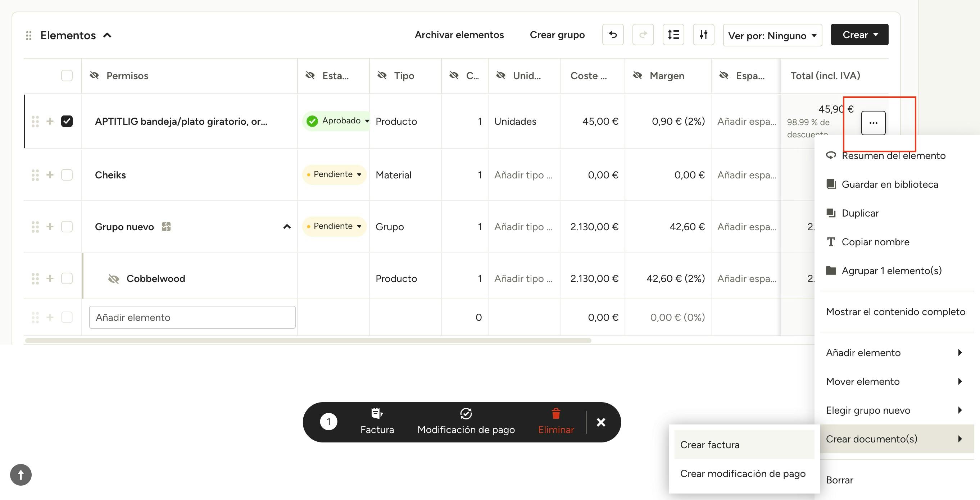Click Añadir espa... in Cheiks row
Screen dimensions: 980x500
click(x=747, y=175)
